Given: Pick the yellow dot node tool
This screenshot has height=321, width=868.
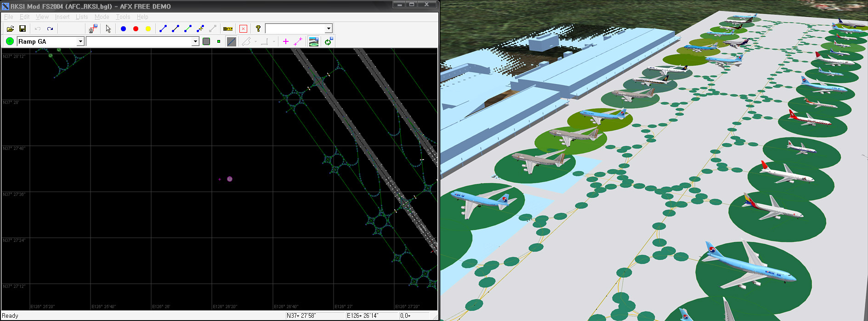Looking at the screenshot, I should [148, 29].
